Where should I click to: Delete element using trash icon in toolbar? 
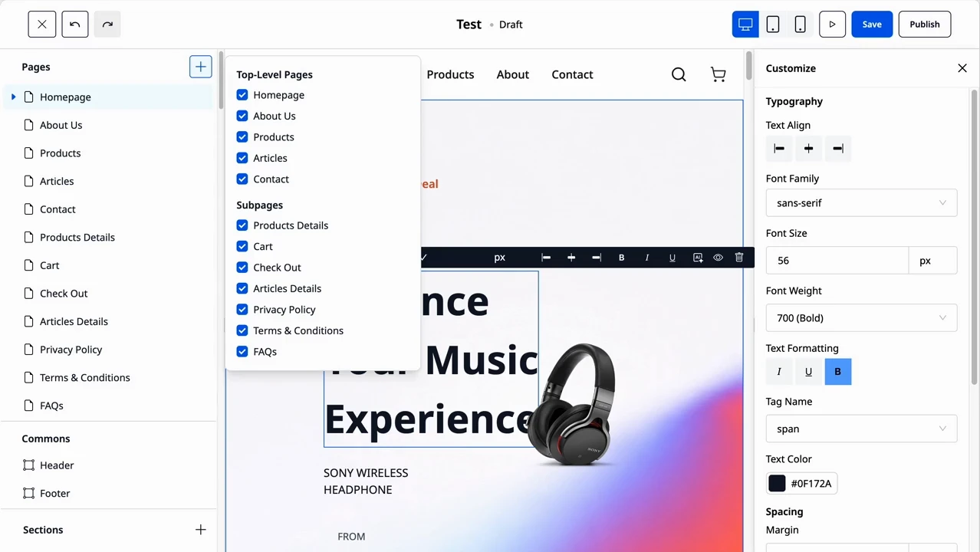[x=739, y=258]
